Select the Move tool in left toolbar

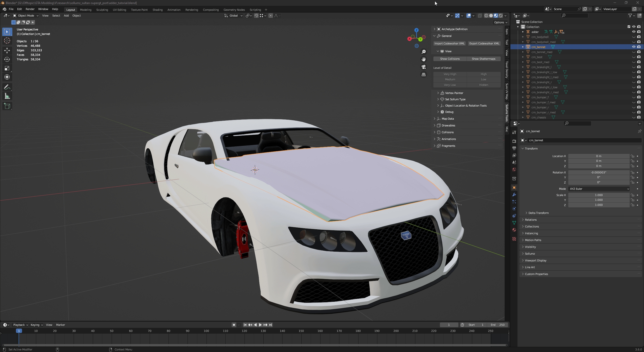[7, 50]
